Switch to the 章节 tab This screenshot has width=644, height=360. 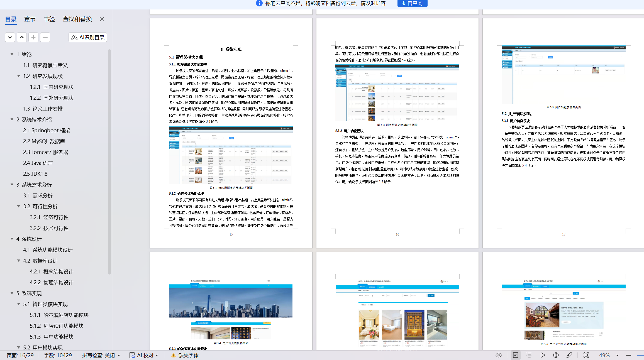(30, 19)
